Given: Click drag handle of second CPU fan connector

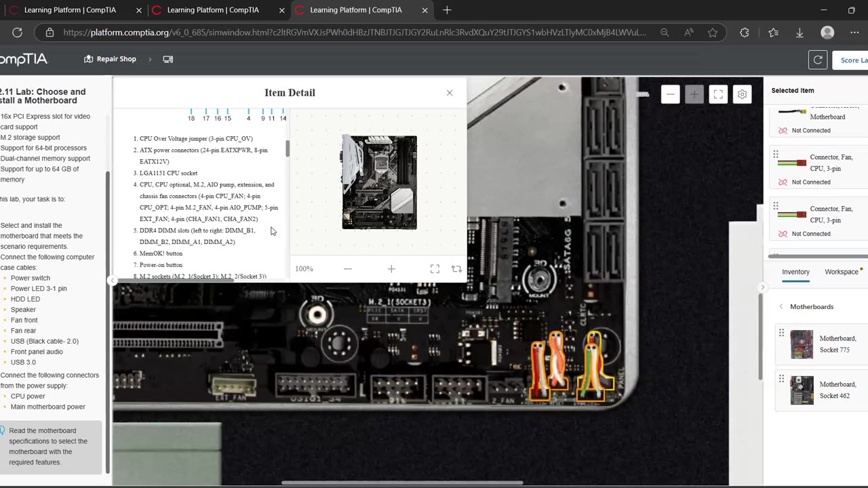Looking at the screenshot, I should click(x=776, y=206).
